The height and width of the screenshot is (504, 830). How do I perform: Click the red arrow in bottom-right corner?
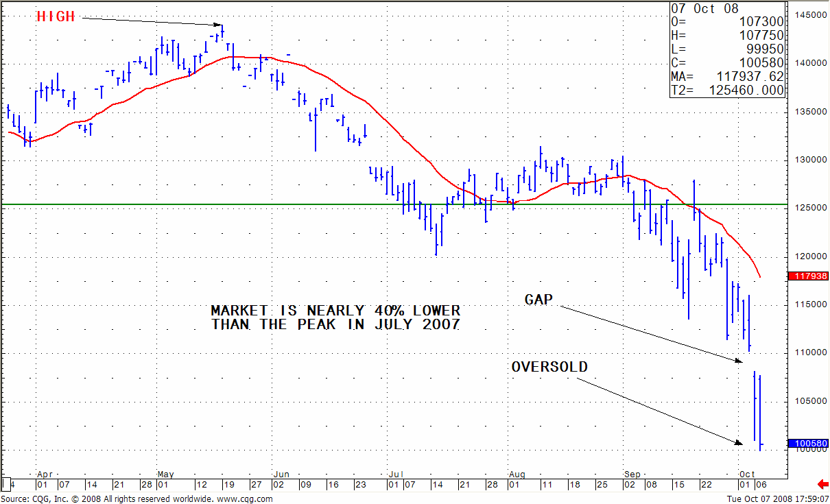coord(822,484)
